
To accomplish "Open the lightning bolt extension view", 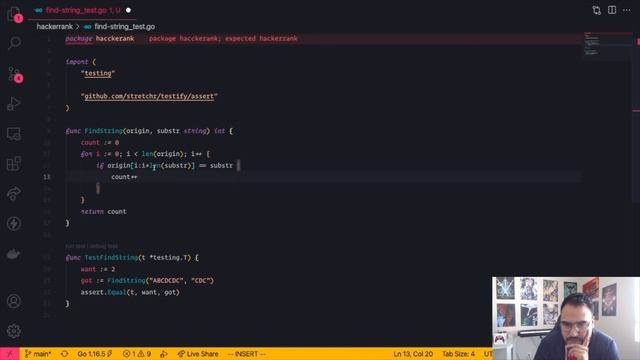I will [14, 224].
